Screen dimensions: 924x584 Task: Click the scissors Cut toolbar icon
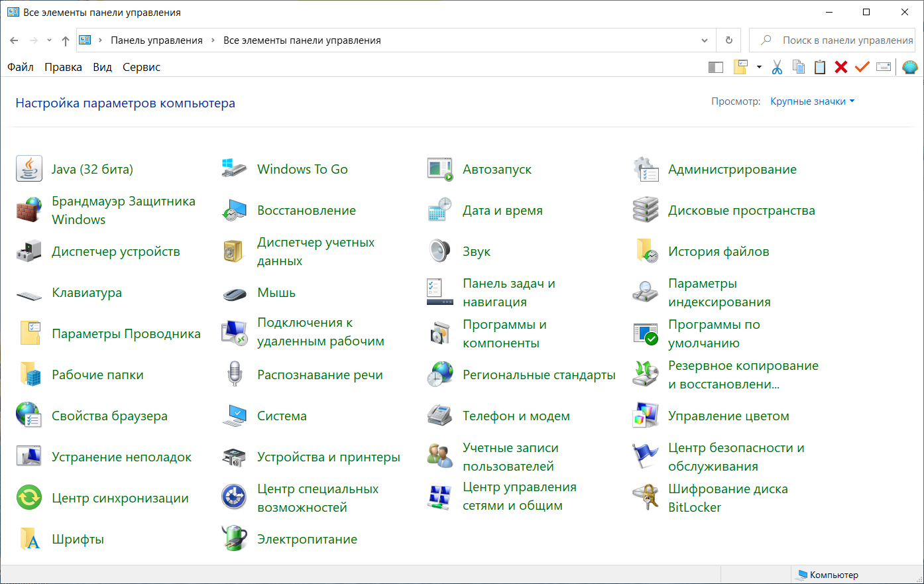pos(778,67)
